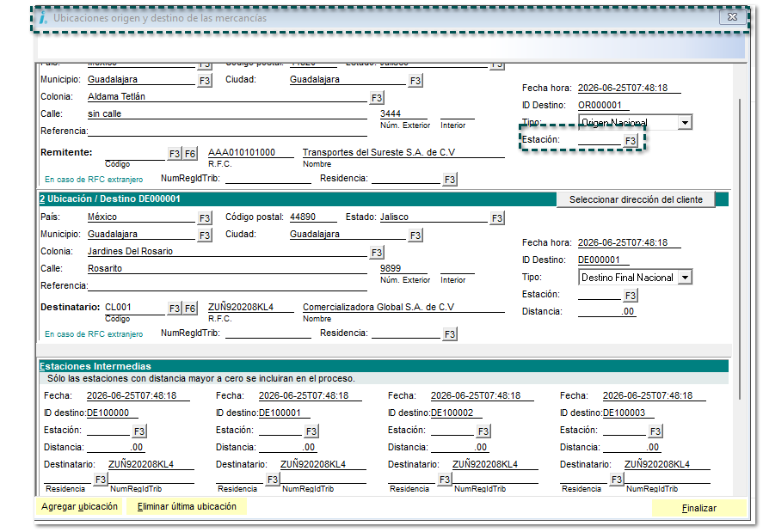
Task: Click destination Calle field Rosarito
Action: [x=227, y=268]
